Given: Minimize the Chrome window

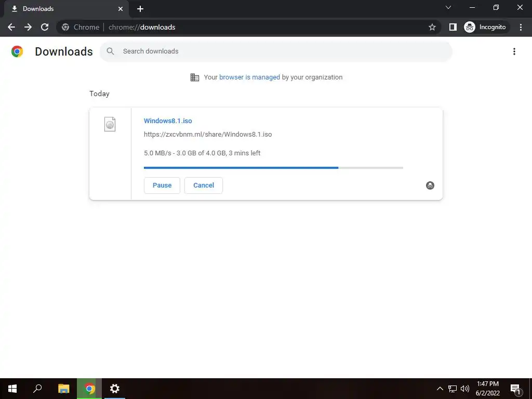Looking at the screenshot, I should coord(472,7).
